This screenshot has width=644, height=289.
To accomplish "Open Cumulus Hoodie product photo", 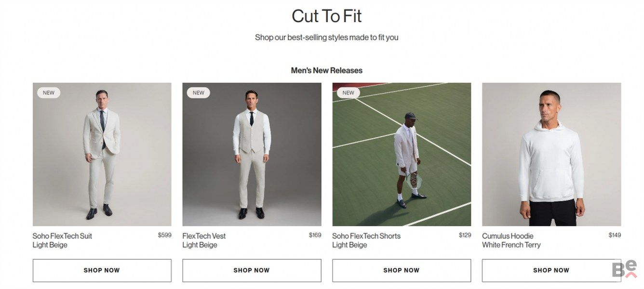I will coord(551,155).
